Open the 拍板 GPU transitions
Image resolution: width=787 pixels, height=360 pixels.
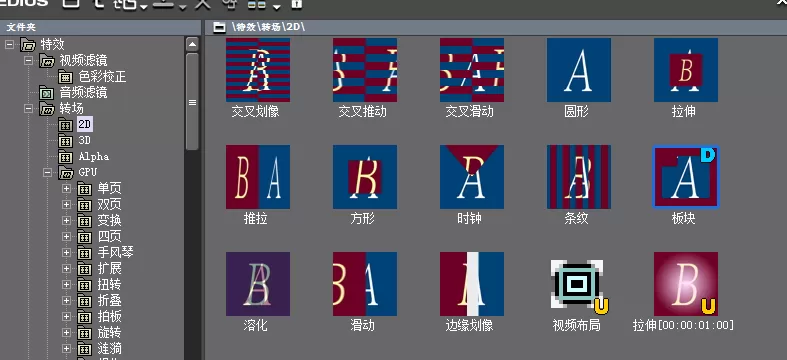(109, 316)
